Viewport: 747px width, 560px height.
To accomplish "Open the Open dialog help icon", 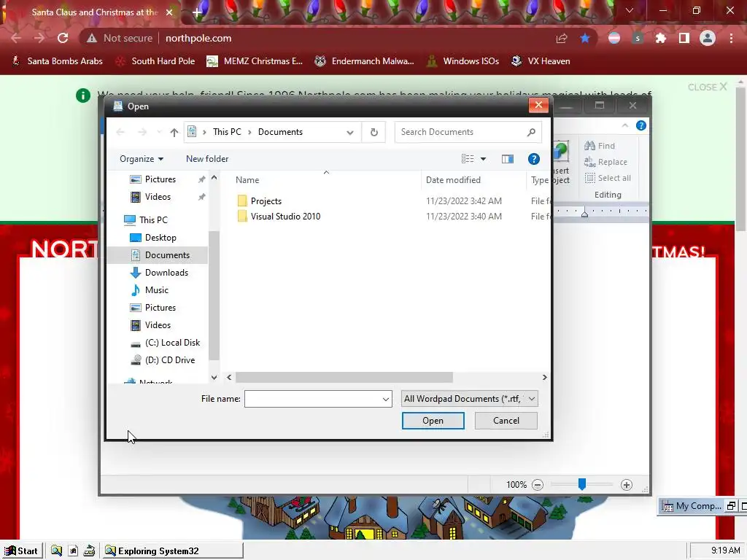I will 533,159.
